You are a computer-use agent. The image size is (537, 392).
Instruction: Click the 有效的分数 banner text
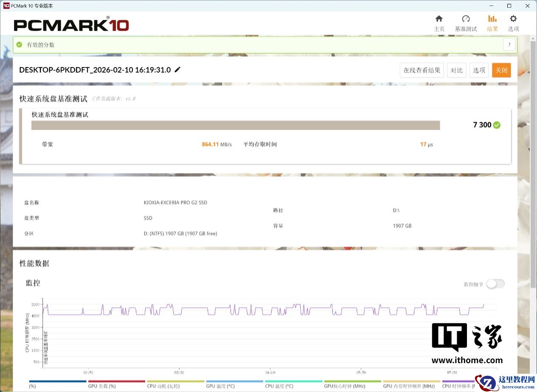point(40,45)
